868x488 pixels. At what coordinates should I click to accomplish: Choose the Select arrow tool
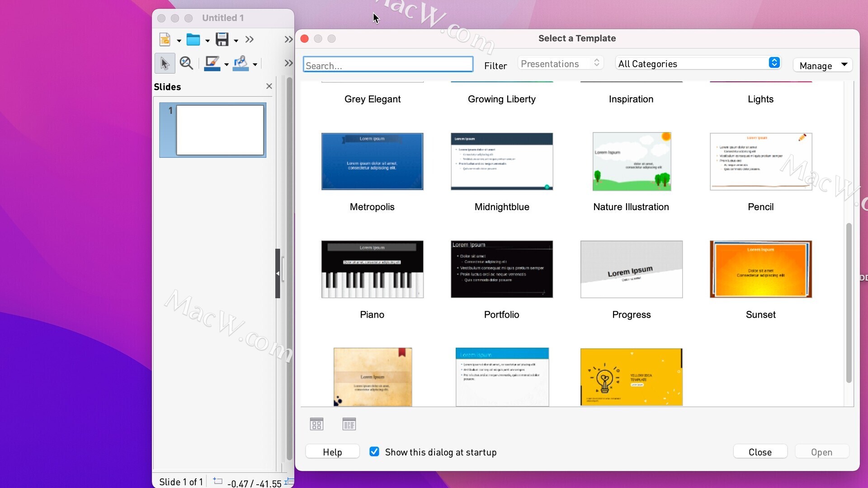165,63
